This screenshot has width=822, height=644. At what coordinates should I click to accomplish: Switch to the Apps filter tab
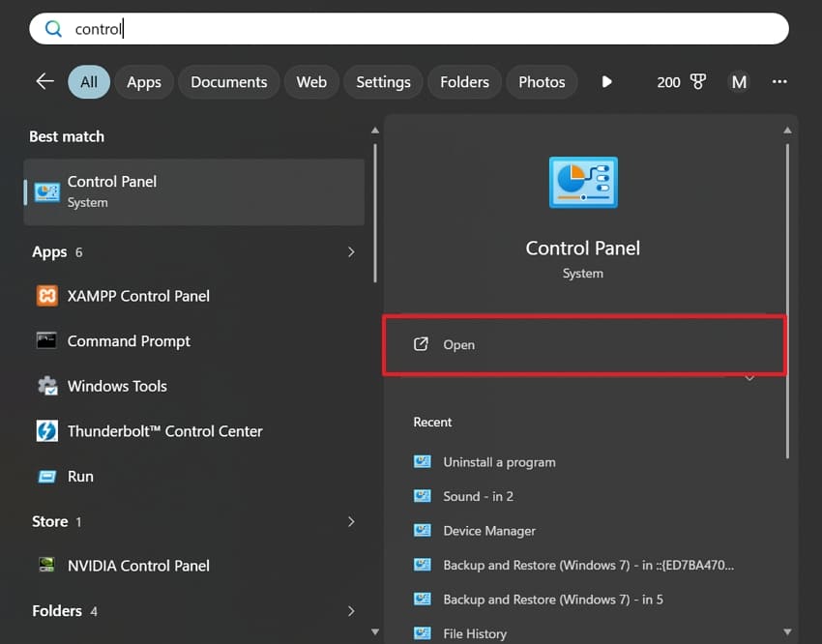(144, 82)
